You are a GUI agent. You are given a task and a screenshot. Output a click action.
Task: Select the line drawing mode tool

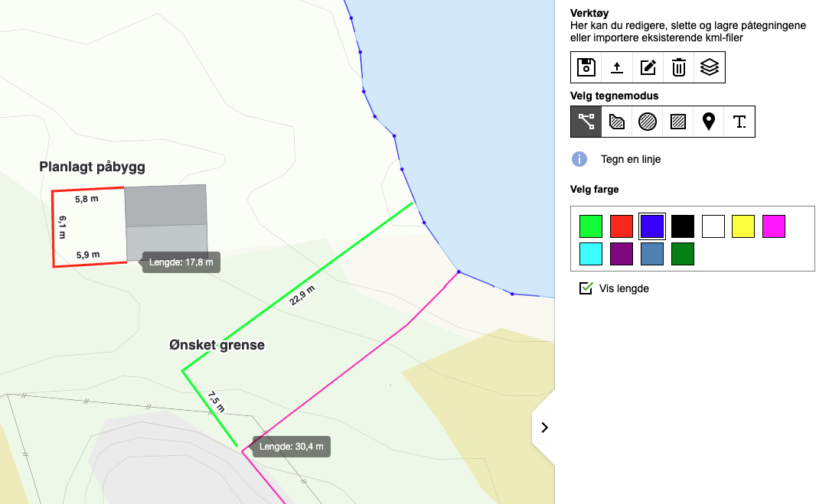586,122
